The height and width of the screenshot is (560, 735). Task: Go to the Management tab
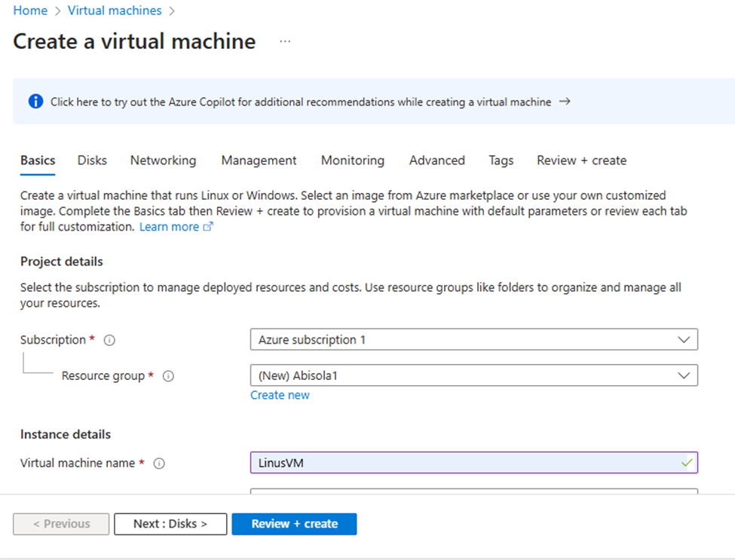click(259, 161)
